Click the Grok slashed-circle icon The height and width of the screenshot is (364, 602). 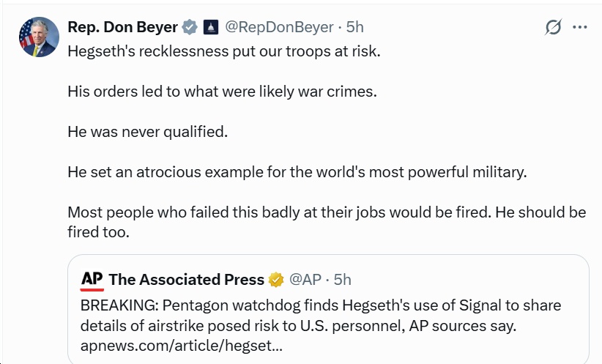tap(554, 27)
